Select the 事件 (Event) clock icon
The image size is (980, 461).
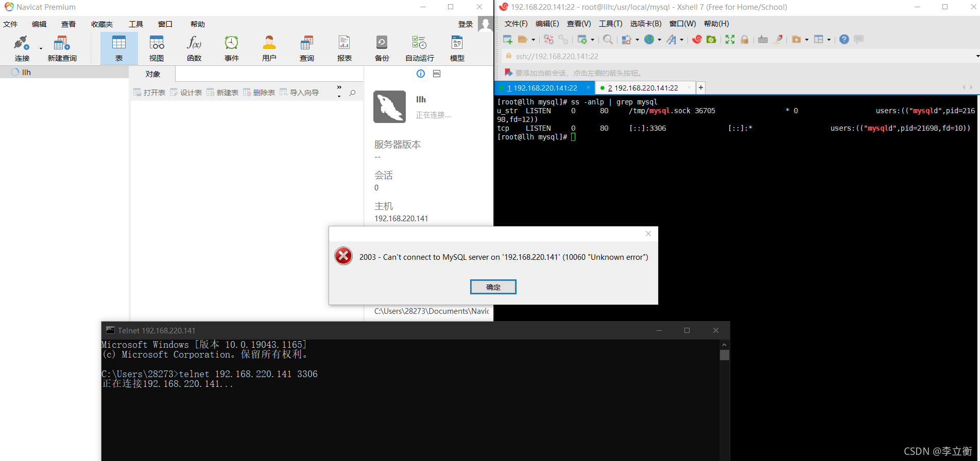pos(232,43)
